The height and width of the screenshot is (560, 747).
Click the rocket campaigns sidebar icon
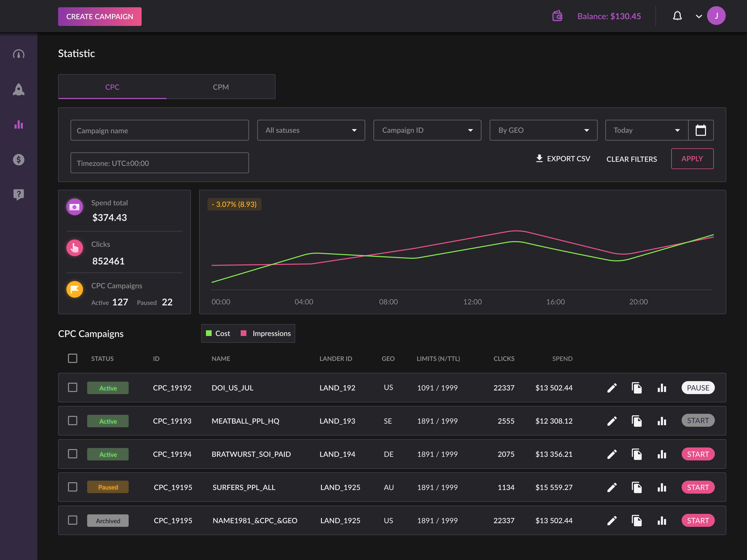tap(19, 89)
